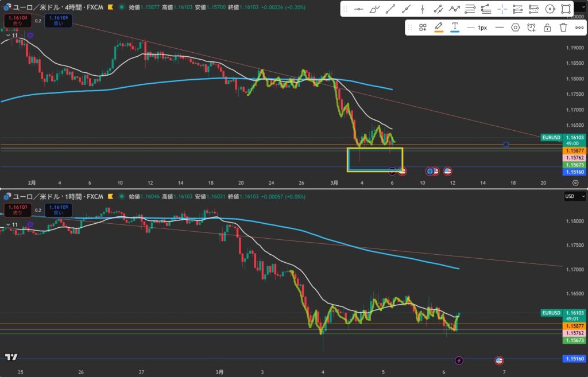Open drawing settings hexagon icon
Image resolution: width=588 pixels, height=377 pixels.
[515, 28]
